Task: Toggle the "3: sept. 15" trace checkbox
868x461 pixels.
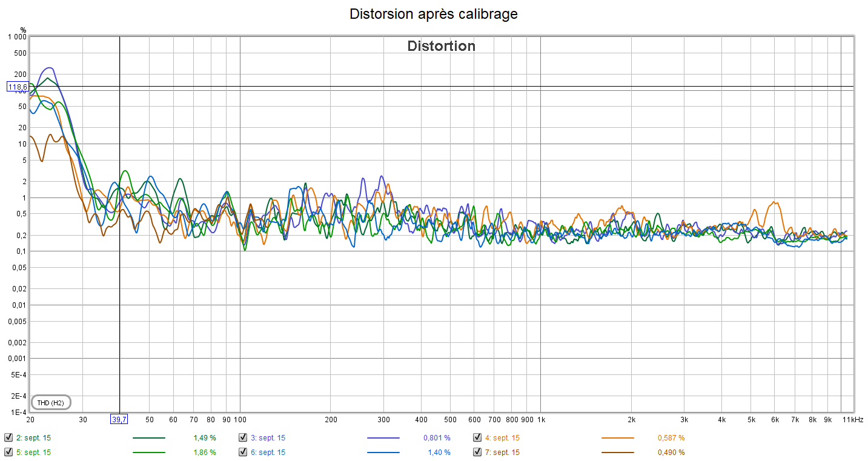Action: click(x=243, y=437)
